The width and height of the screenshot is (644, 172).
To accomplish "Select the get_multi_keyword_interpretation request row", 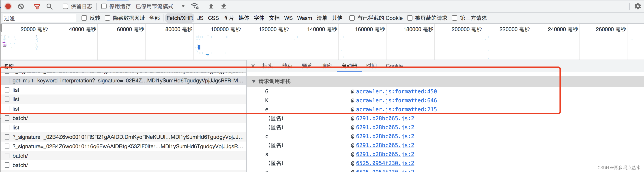I will point(124,80).
